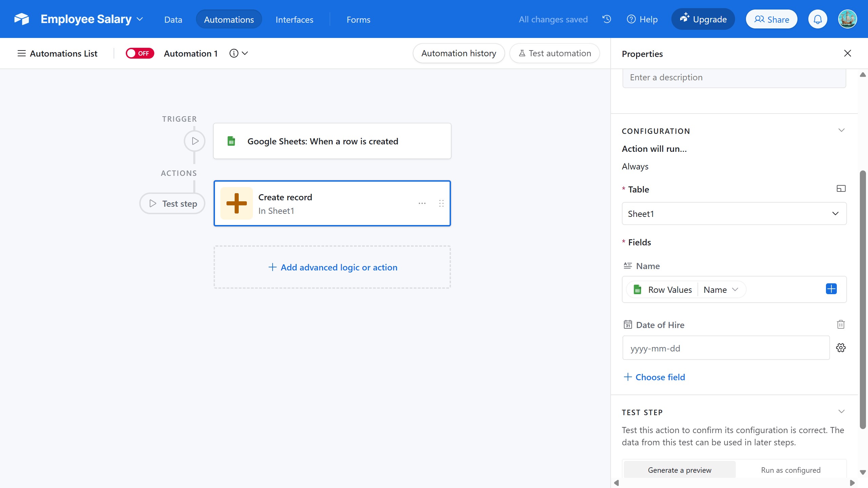This screenshot has height=488, width=868.
Task: Select the Create record action card
Action: (x=332, y=203)
